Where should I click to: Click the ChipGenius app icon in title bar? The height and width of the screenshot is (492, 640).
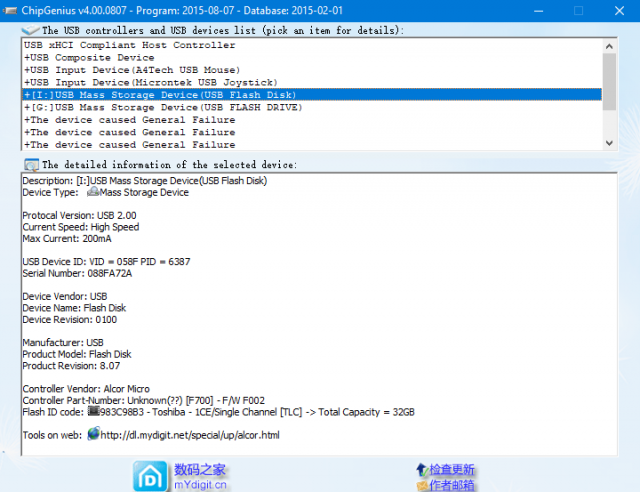pos(10,10)
